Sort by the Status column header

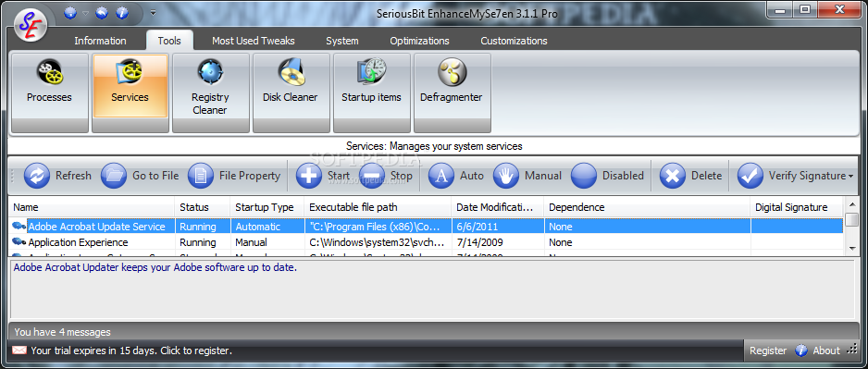click(203, 207)
